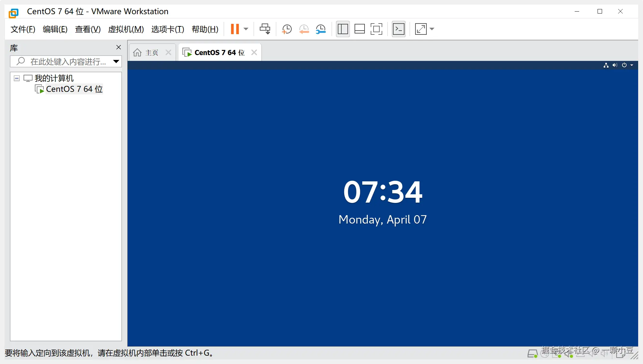Toggle the thumbnail bar view button
The image size is (643, 364).
point(359,29)
